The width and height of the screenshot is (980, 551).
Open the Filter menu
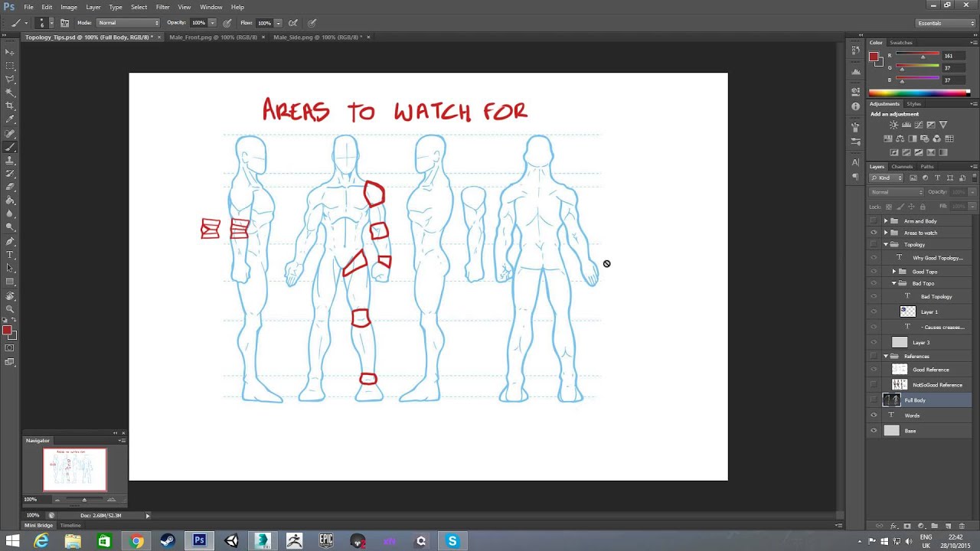pos(162,7)
